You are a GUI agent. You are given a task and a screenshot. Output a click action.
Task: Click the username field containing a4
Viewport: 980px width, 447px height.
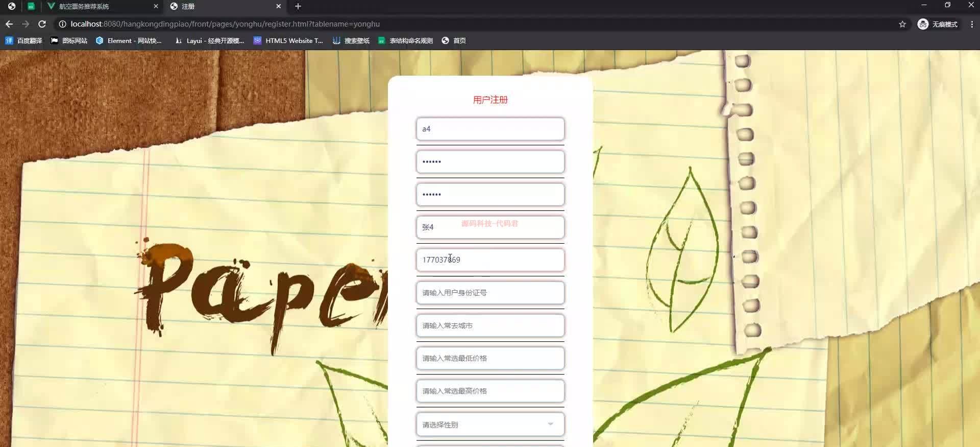click(x=490, y=129)
